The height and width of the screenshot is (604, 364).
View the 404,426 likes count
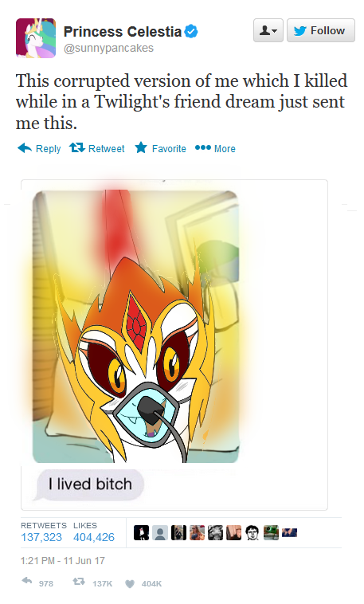click(x=94, y=537)
